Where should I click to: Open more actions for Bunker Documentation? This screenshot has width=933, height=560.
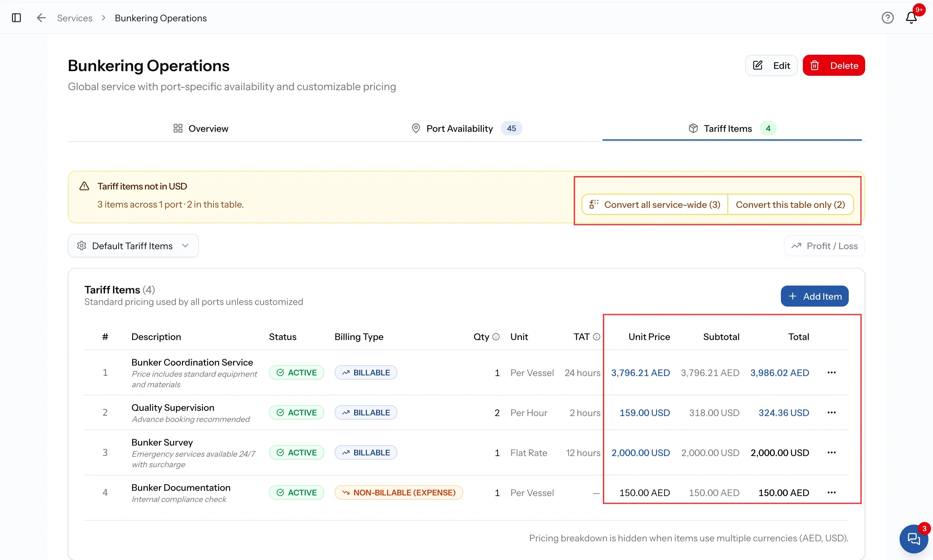(x=831, y=492)
